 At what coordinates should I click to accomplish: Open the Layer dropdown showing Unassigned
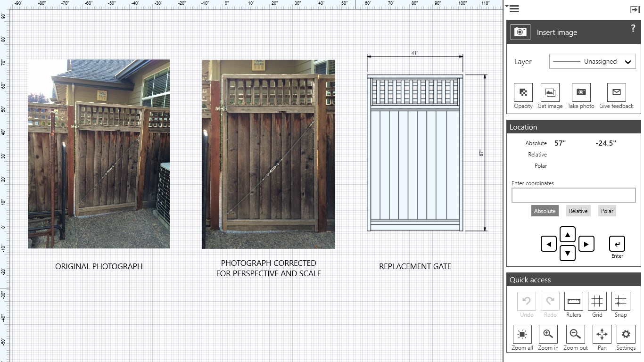tap(592, 61)
